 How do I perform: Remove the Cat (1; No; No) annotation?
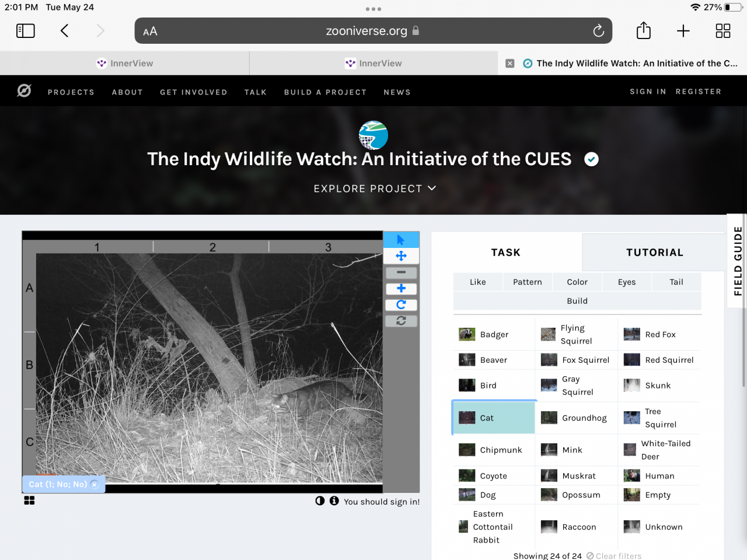coord(95,485)
